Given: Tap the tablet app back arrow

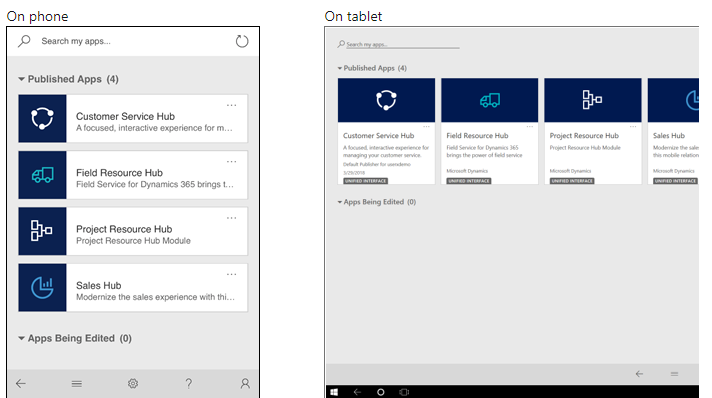Looking at the screenshot, I should (x=639, y=374).
